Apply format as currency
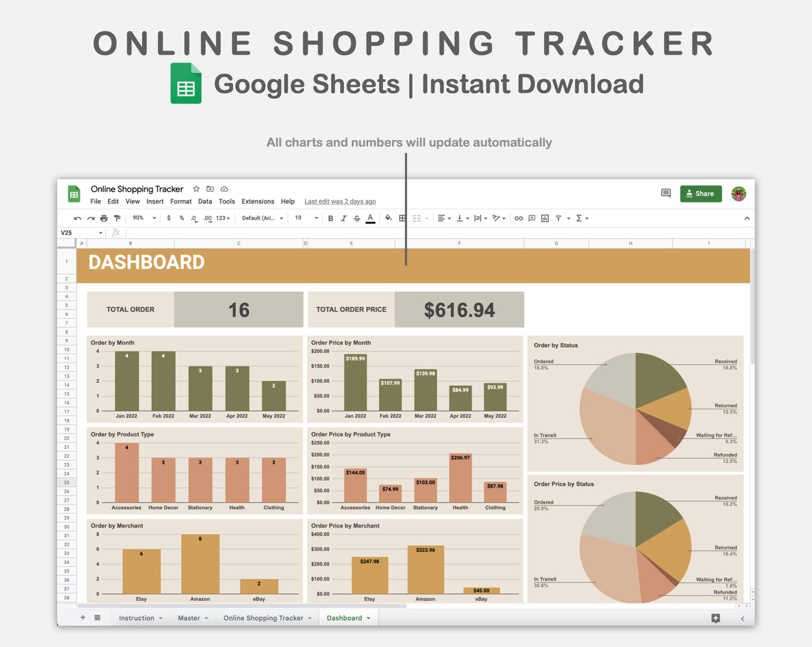The image size is (812, 647). click(x=169, y=218)
